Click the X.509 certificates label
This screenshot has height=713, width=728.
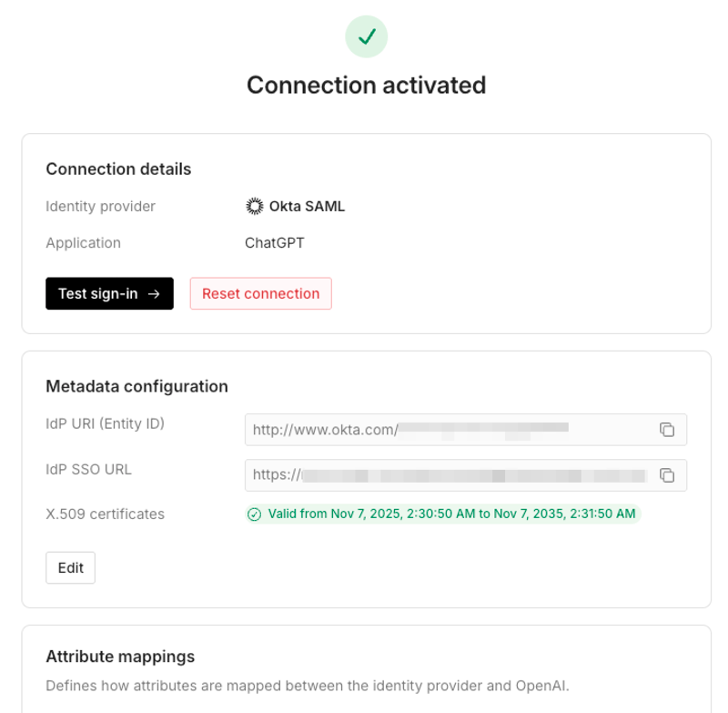(x=105, y=514)
